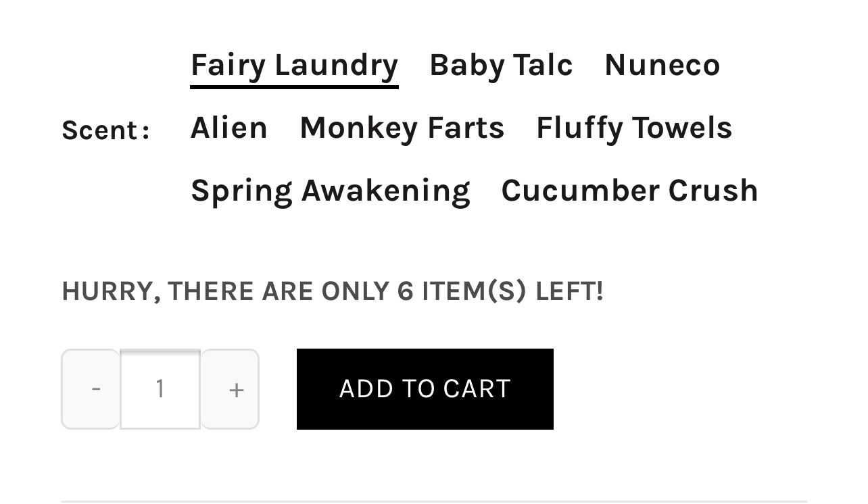The image size is (868, 504).
Task: Choose the Baby Talc scent option
Action: [501, 66]
